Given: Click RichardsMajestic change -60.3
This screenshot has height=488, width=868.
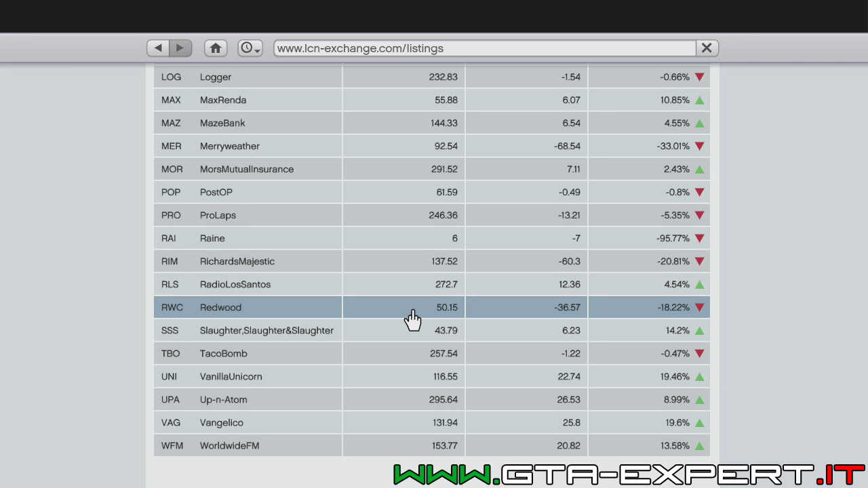Looking at the screenshot, I should (x=570, y=262).
